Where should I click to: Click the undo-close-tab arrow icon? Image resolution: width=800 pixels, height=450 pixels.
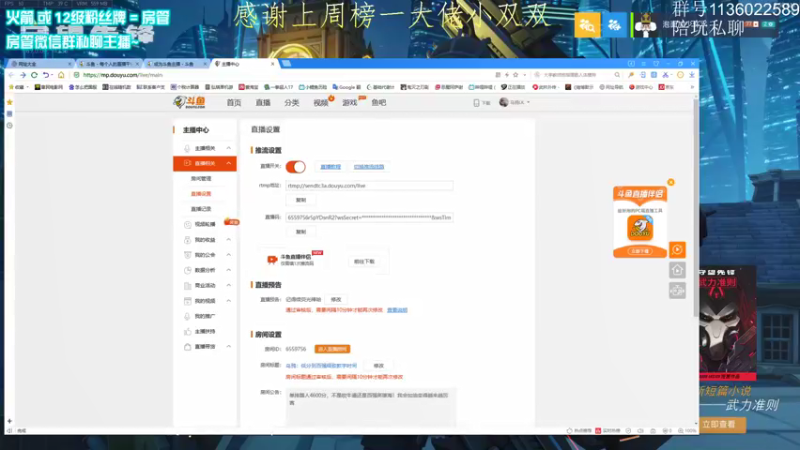coord(46,75)
